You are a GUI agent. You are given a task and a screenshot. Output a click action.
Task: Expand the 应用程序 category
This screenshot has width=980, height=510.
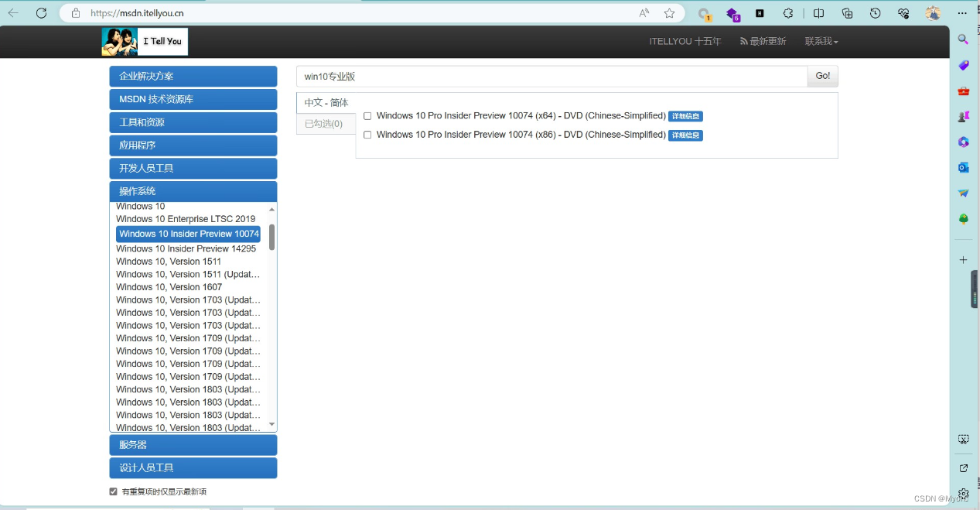click(193, 145)
